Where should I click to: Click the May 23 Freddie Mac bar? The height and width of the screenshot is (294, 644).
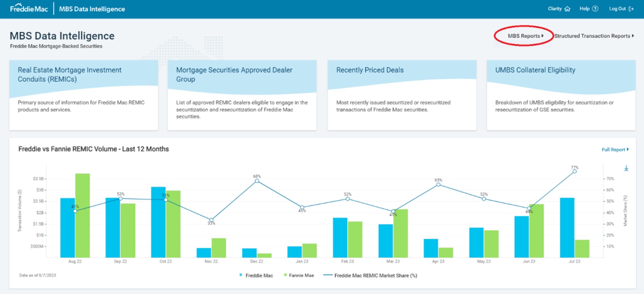pyautogui.click(x=476, y=243)
